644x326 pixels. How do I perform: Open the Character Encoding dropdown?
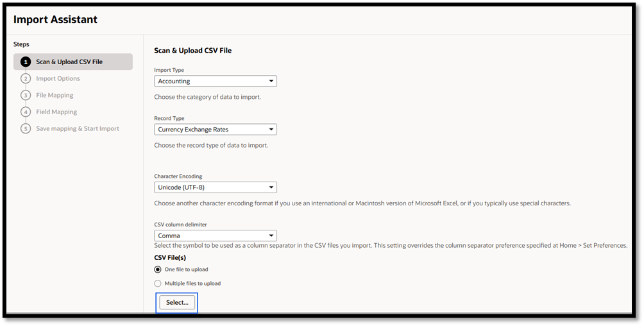pyautogui.click(x=216, y=187)
